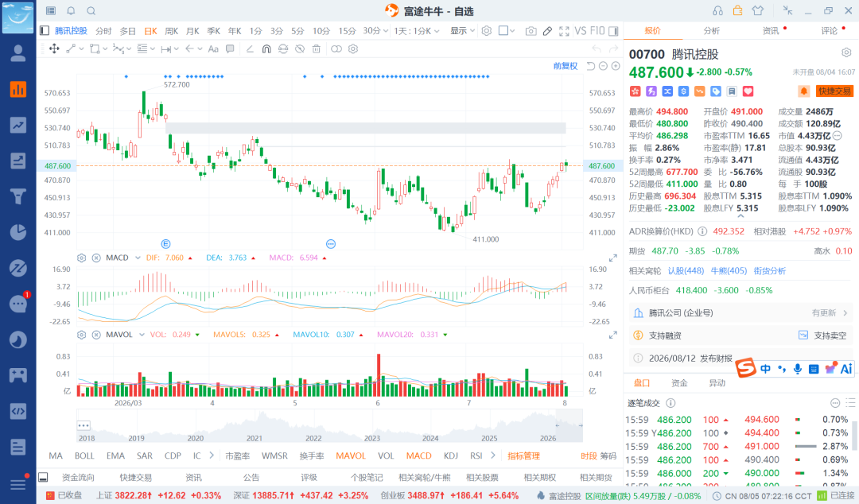Open the skin theme shirt icon
The image size is (859, 504).
tap(758, 10)
